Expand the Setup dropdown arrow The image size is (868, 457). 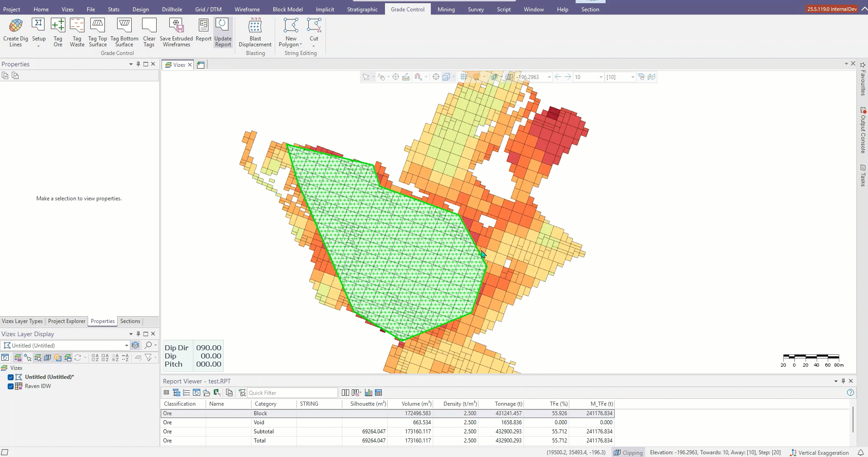39,46
